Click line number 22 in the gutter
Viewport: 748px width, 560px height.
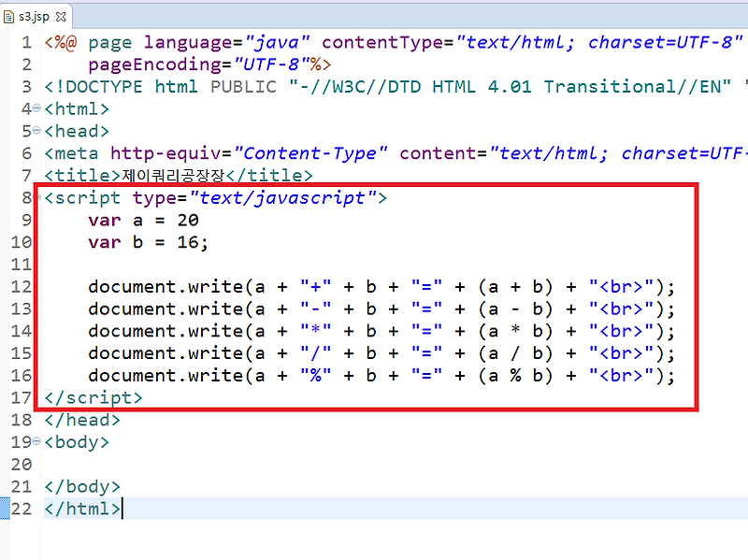[22, 509]
